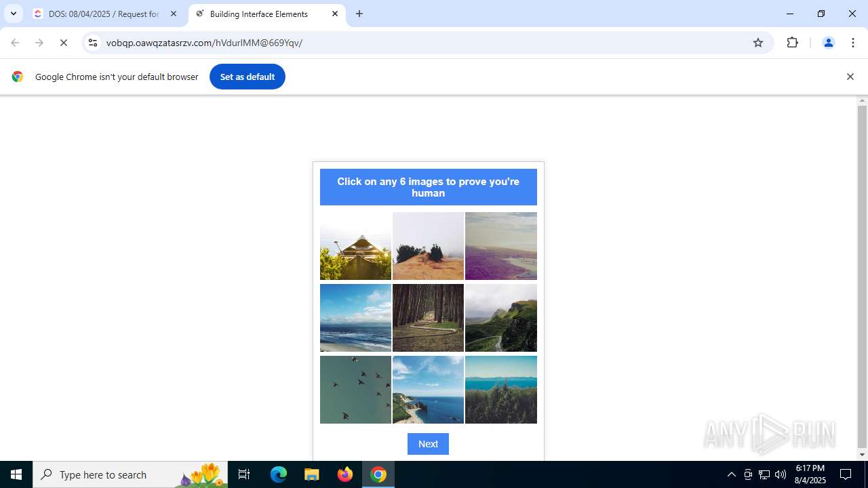Image resolution: width=868 pixels, height=488 pixels.
Task: Select the green mountain road image
Action: pyautogui.click(x=501, y=318)
